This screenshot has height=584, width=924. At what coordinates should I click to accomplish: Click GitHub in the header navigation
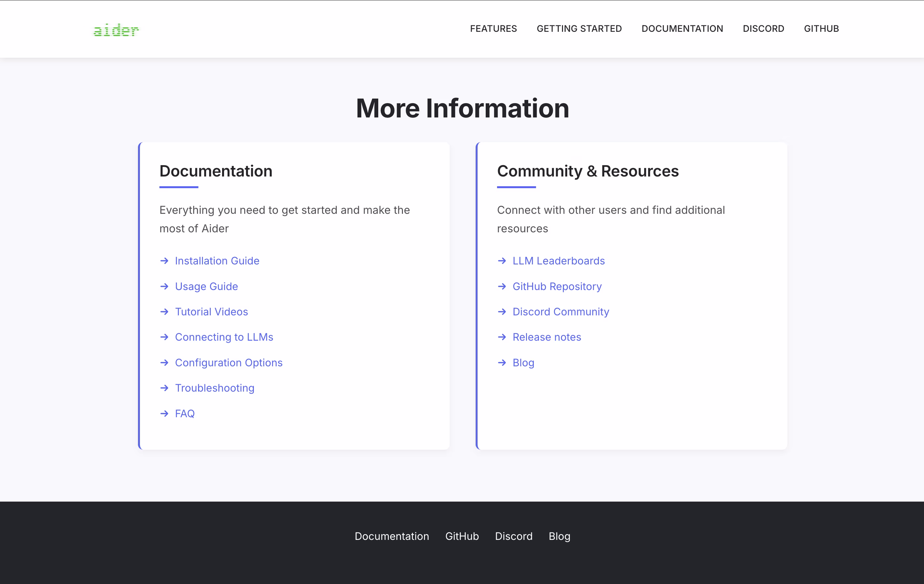pos(821,29)
